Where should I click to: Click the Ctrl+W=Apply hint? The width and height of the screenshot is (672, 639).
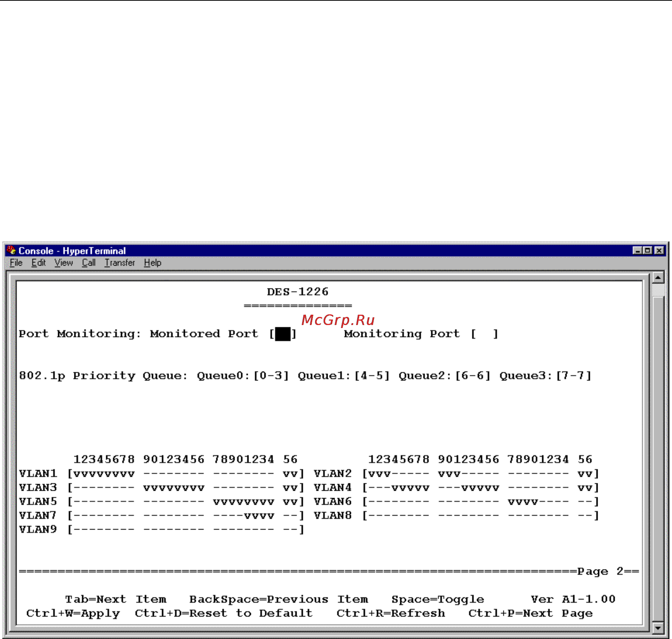[x=73, y=613]
